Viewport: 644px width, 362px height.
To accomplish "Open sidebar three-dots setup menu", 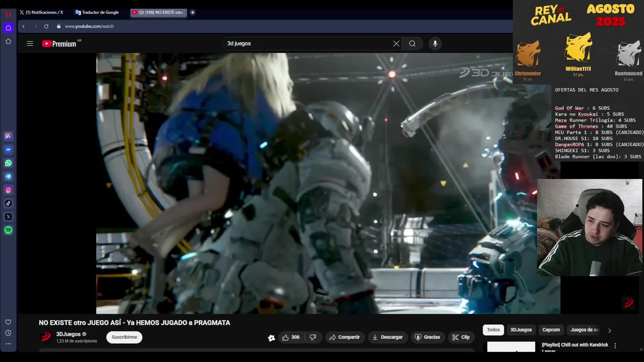I will pyautogui.click(x=8, y=344).
